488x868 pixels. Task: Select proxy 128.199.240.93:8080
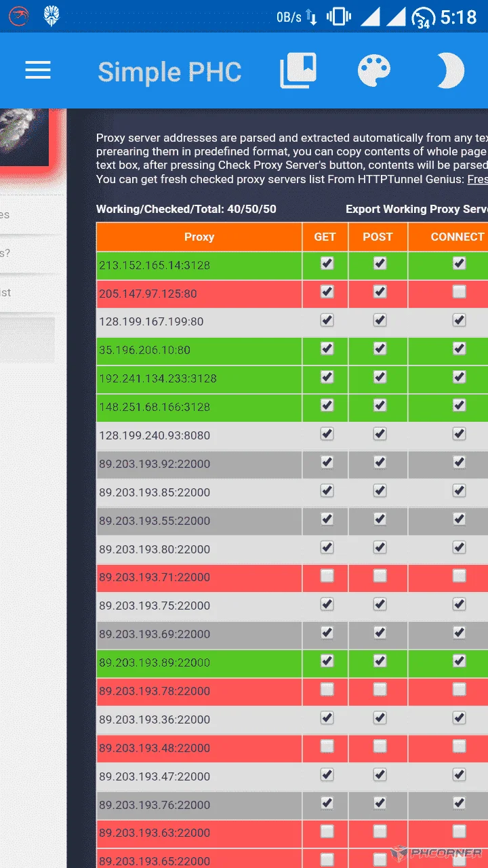(x=155, y=436)
